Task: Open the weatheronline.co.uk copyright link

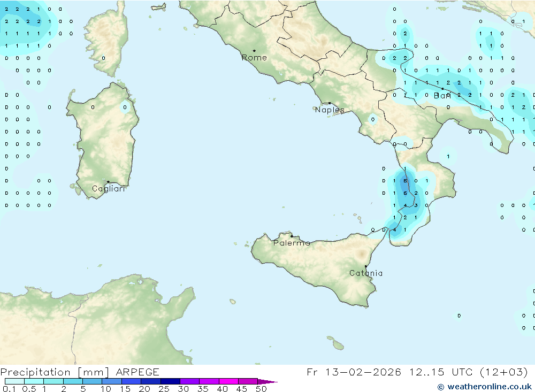Action: click(x=484, y=386)
